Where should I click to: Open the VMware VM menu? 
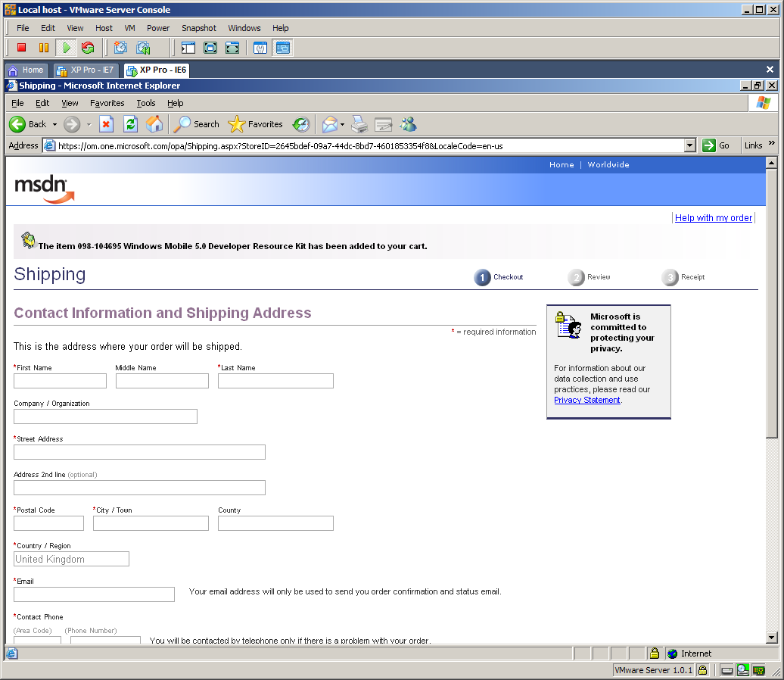pyautogui.click(x=129, y=28)
